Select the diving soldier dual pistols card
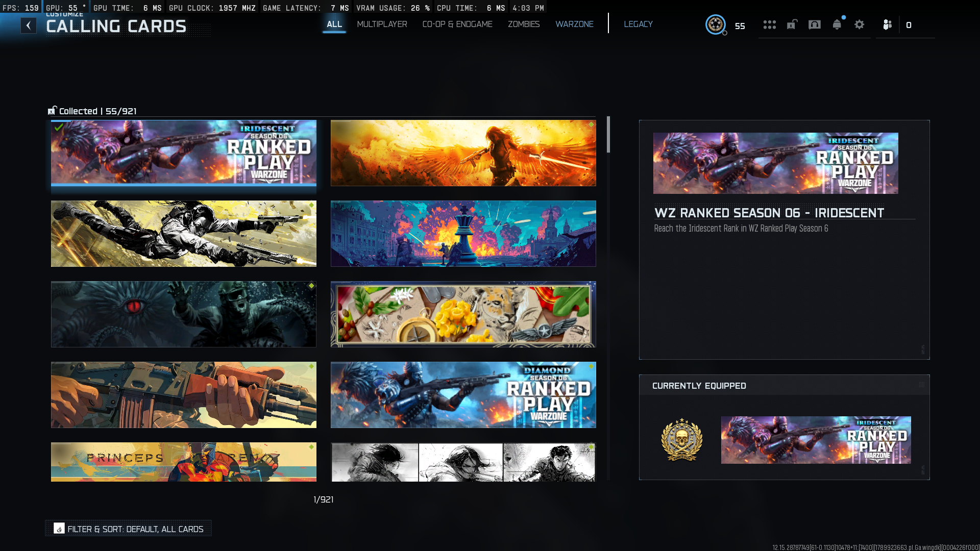Image resolution: width=980 pixels, height=551 pixels. 184,234
